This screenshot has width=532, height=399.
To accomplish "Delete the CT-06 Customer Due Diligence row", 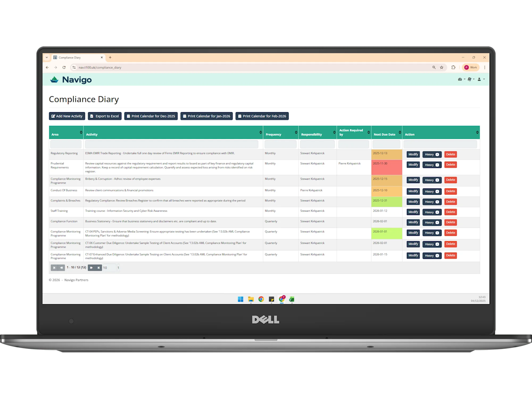I will point(450,244).
